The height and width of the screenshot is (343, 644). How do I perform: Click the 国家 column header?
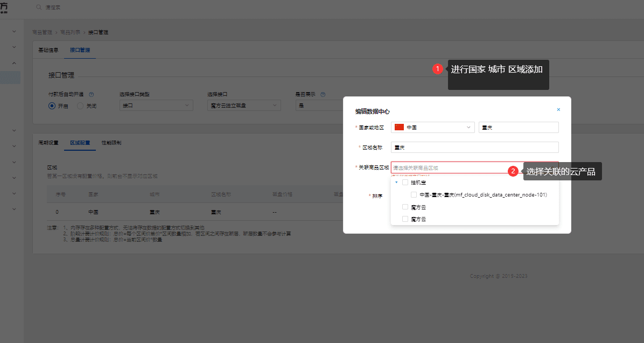tap(93, 194)
